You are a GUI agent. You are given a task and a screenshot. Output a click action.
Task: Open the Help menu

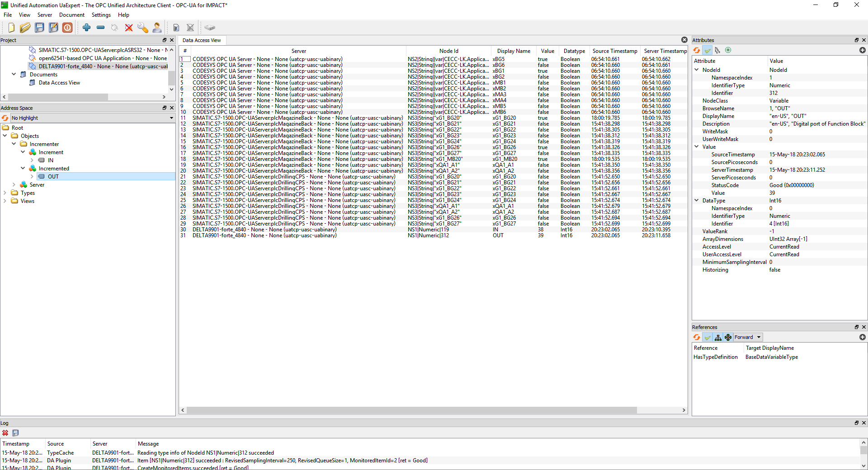pyautogui.click(x=123, y=15)
